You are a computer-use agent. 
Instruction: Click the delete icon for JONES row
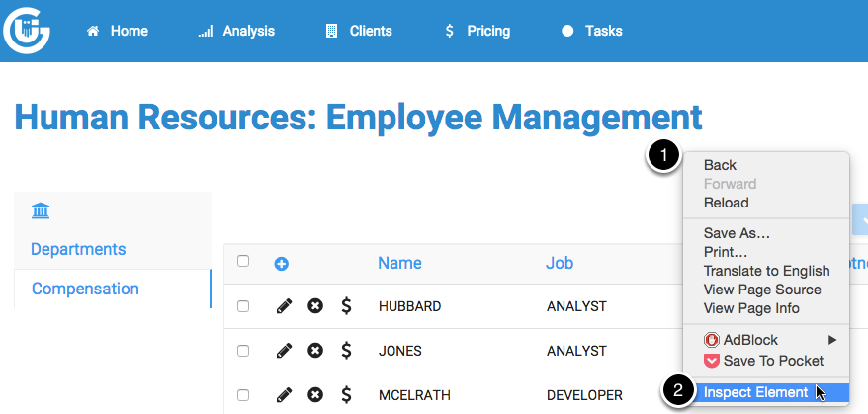pyautogui.click(x=315, y=350)
